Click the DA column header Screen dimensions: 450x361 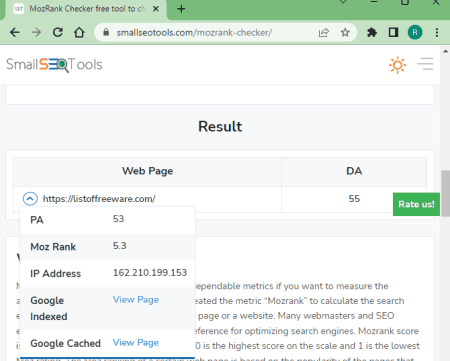click(x=354, y=171)
